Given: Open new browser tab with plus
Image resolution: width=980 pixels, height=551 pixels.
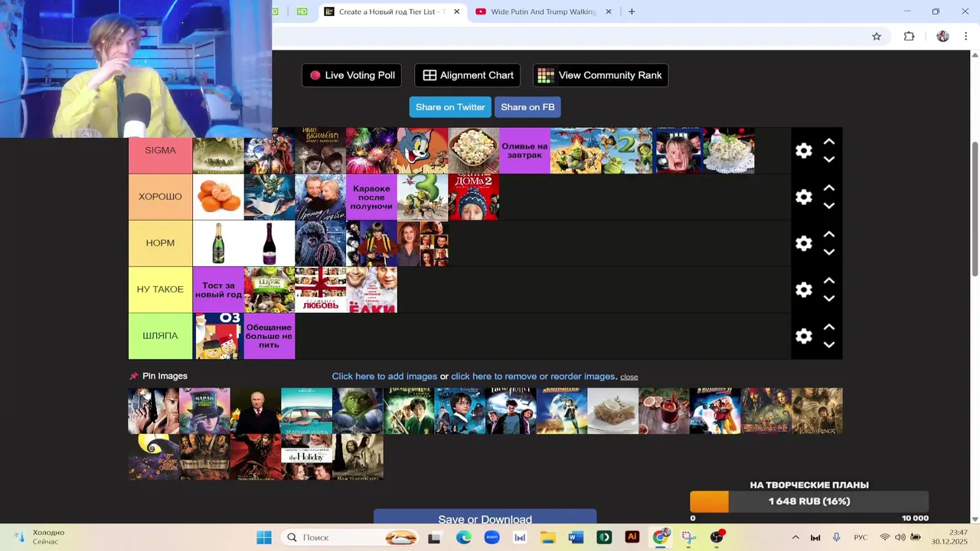Looking at the screenshot, I should pyautogui.click(x=632, y=11).
